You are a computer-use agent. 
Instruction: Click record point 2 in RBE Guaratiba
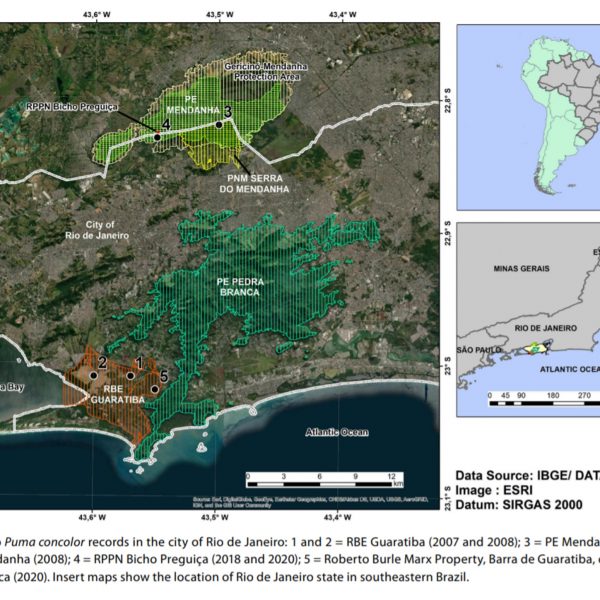93,374
